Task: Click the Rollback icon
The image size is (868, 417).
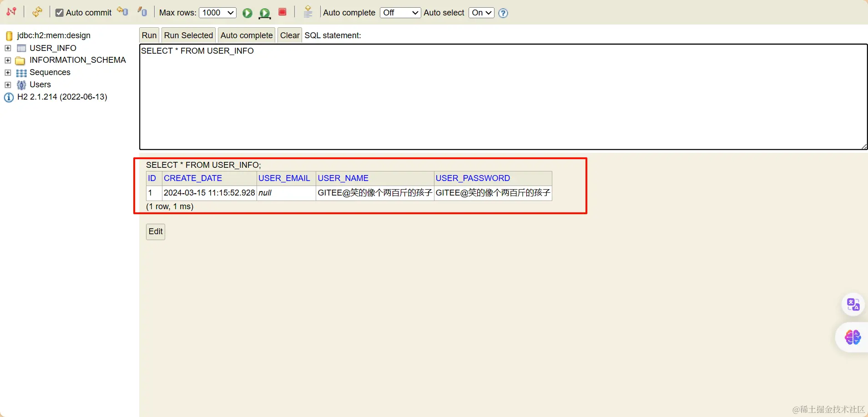Action: [123, 11]
